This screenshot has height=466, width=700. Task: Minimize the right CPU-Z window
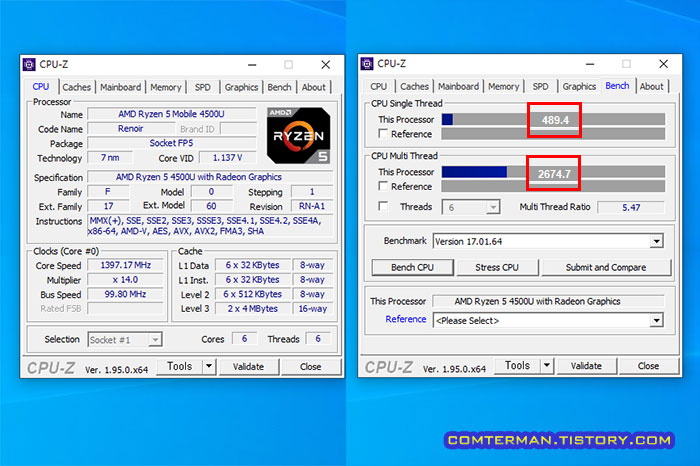coord(590,64)
